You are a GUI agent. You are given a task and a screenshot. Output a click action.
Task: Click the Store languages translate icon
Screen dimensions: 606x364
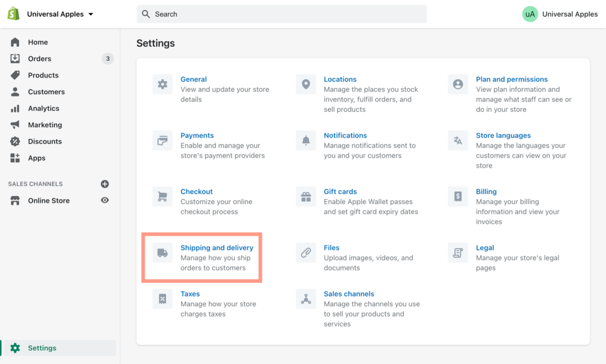point(457,141)
